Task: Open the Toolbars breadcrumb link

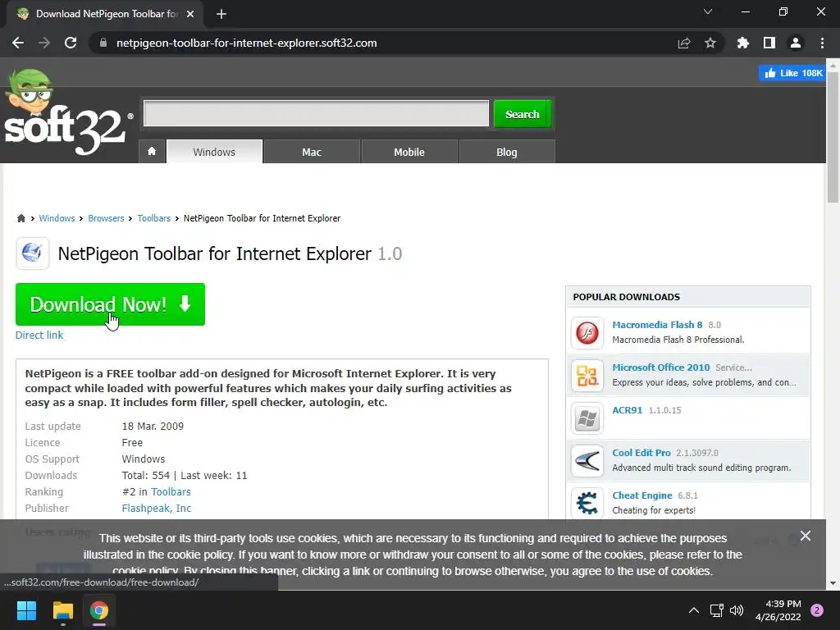Action: 153,218
